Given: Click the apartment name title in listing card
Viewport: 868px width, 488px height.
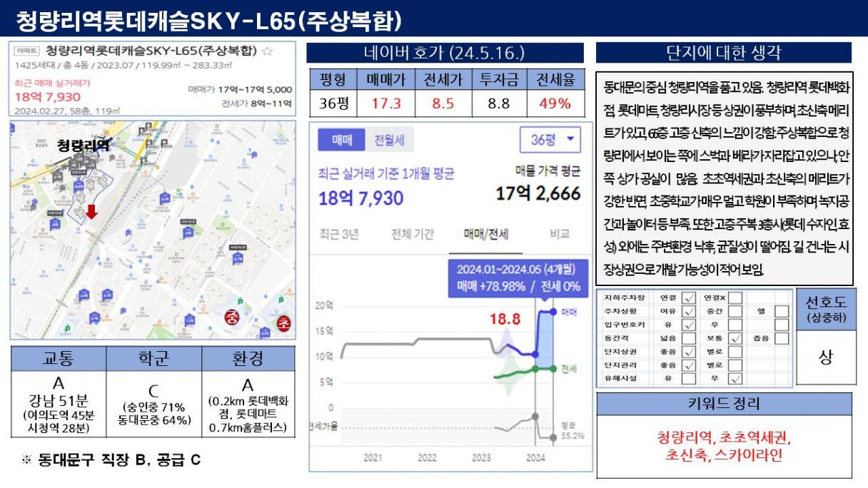Looking at the screenshot, I should (151, 51).
